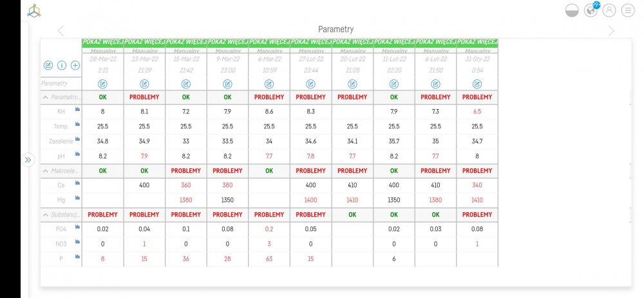The height and width of the screenshot is (298, 644).
Task: Expand the side panel double-arrow
Action: coord(28,160)
